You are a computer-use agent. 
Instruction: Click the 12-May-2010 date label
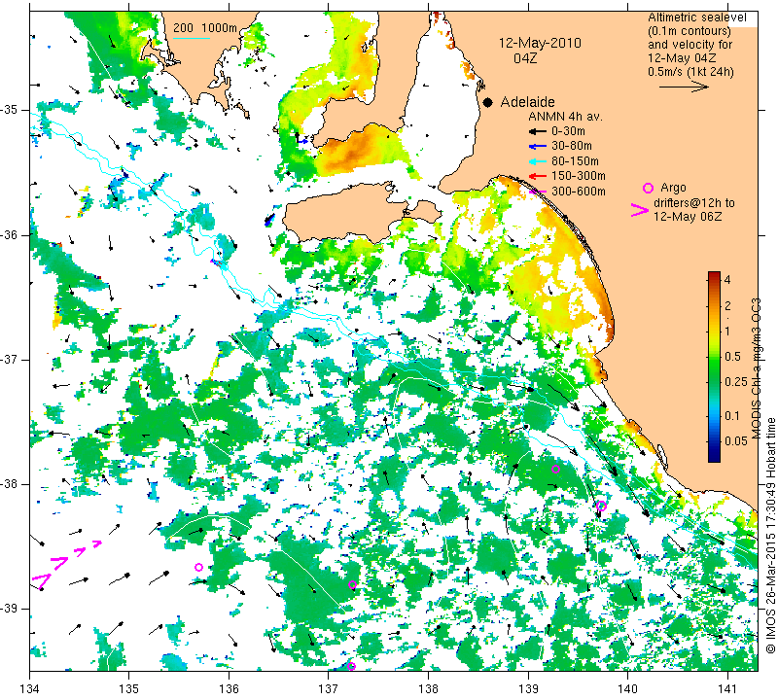pos(540,43)
